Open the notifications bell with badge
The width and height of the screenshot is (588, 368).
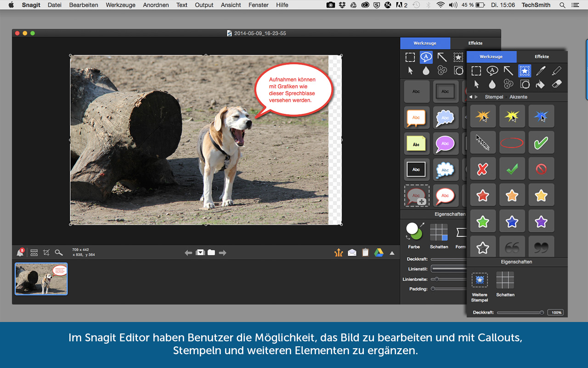pyautogui.click(x=20, y=253)
